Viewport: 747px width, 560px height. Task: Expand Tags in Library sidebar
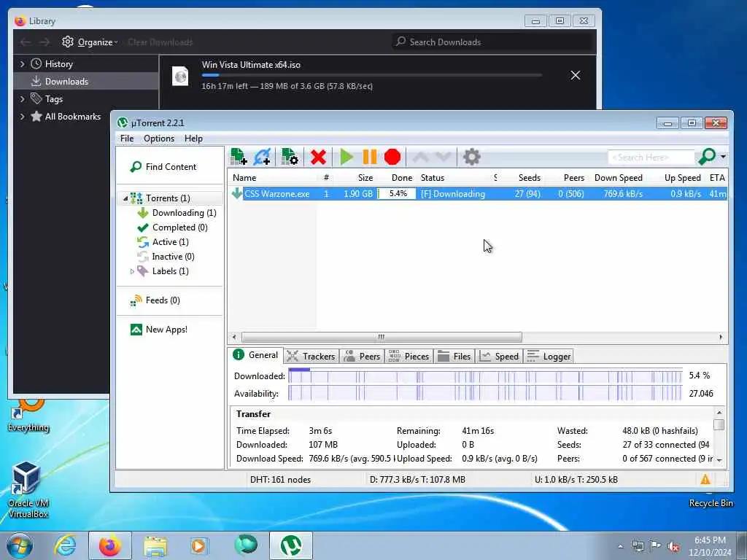22,99
